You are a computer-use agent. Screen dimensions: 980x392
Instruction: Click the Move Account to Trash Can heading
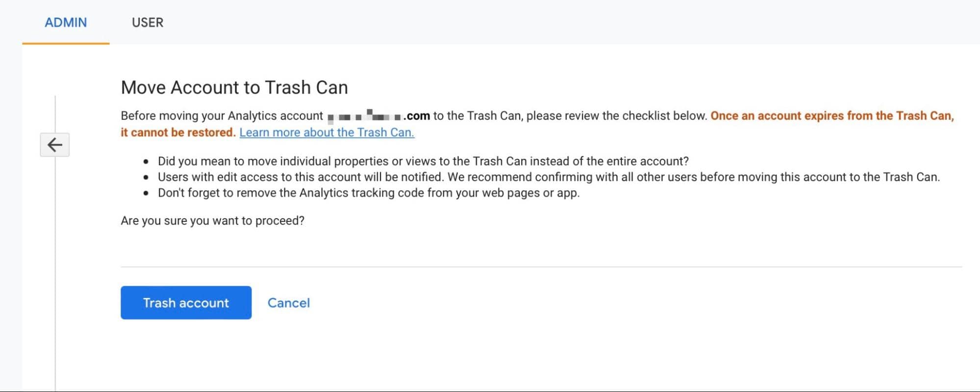(x=234, y=87)
